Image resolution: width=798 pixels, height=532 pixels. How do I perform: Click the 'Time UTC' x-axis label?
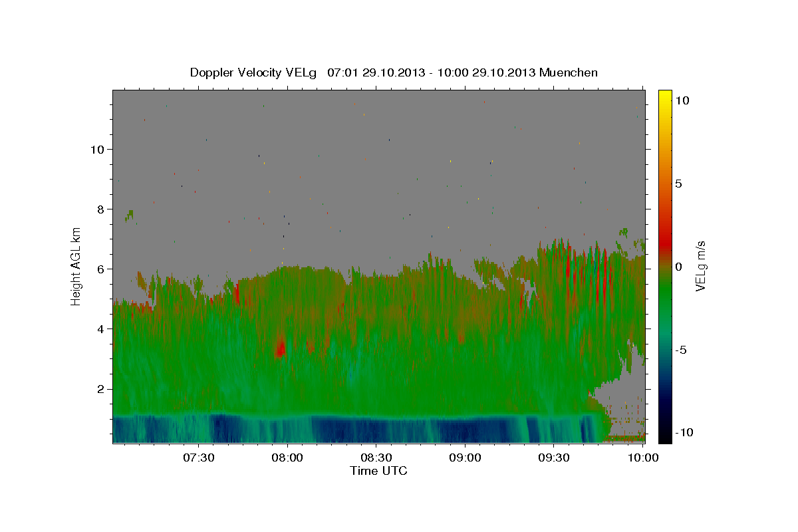378,471
